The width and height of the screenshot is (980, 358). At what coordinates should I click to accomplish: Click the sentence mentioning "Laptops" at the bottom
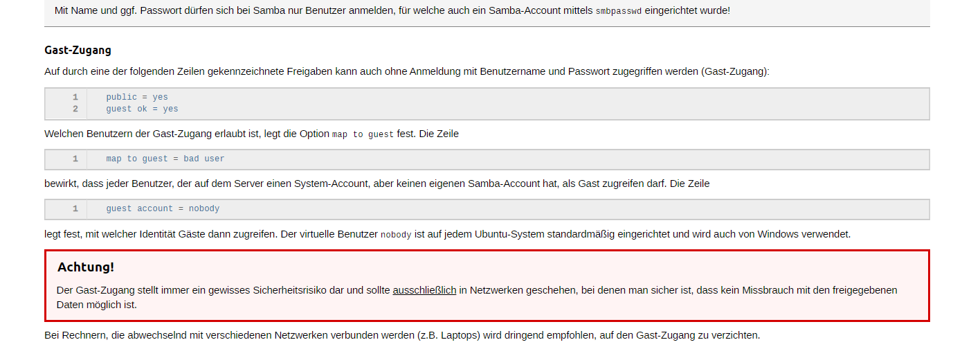[x=402, y=335]
